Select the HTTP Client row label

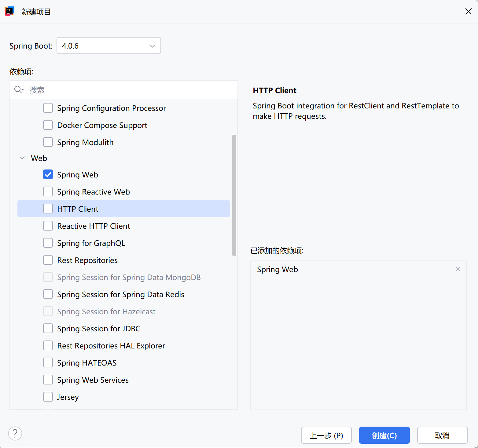pos(78,209)
